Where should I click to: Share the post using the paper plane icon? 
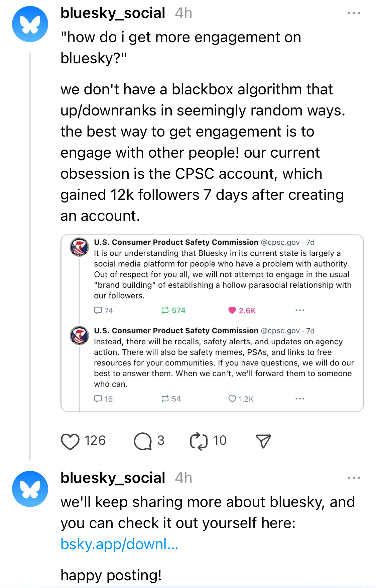point(263,441)
